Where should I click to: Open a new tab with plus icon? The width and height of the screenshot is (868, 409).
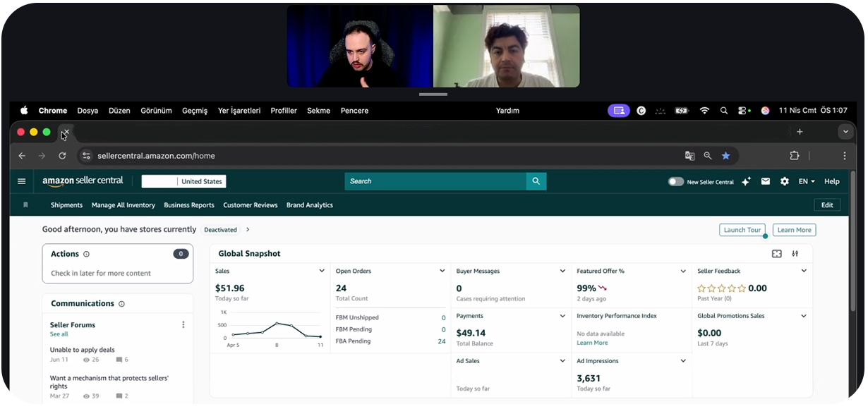[x=800, y=132]
